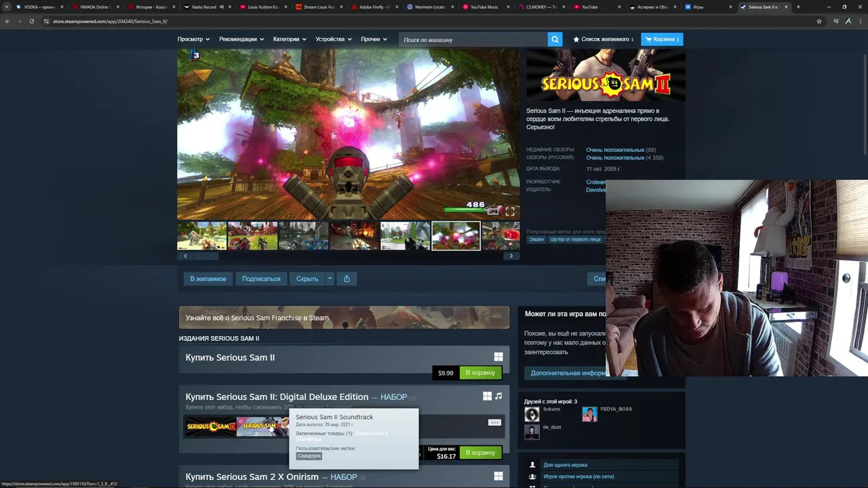Select the fifth gun-view screenshot thumbnail
868x488 pixels.
click(406, 237)
